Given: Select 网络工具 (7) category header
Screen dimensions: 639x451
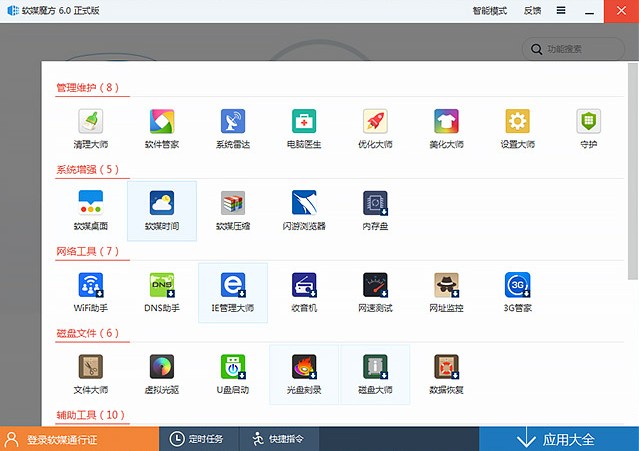Looking at the screenshot, I should pos(88,251).
